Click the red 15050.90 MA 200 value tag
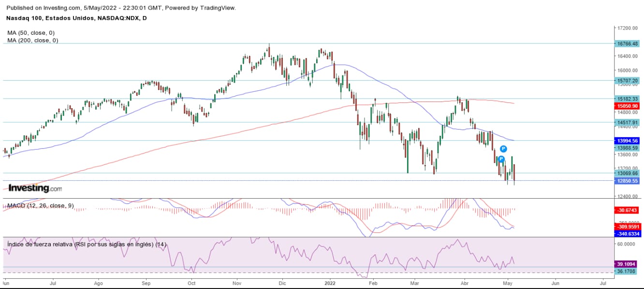The width and height of the screenshot is (644, 289). coord(627,105)
